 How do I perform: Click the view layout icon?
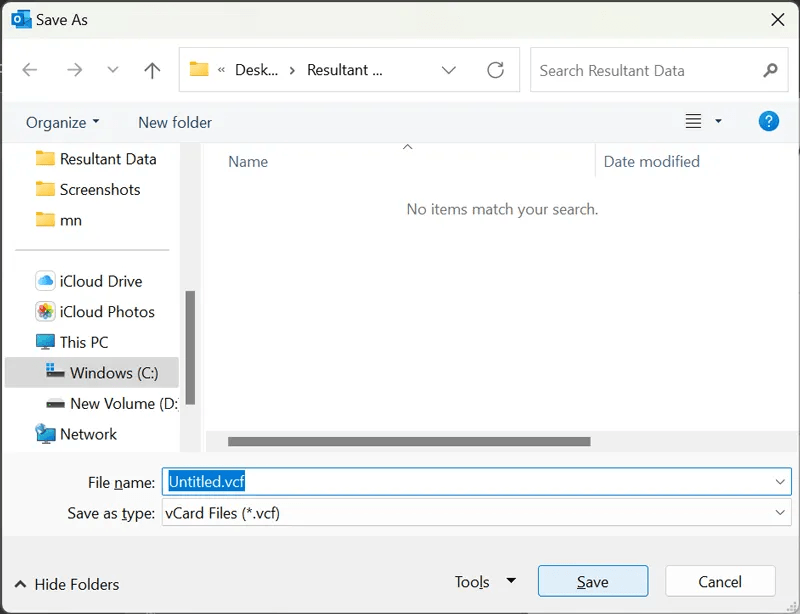693,121
